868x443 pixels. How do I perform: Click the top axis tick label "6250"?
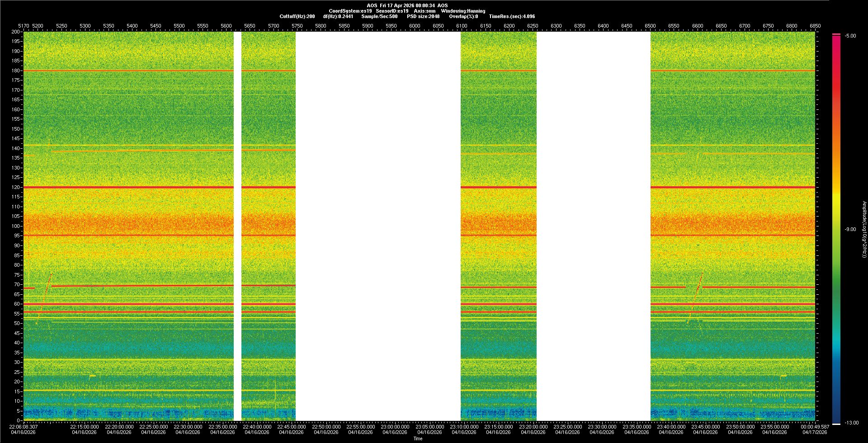[x=533, y=26]
